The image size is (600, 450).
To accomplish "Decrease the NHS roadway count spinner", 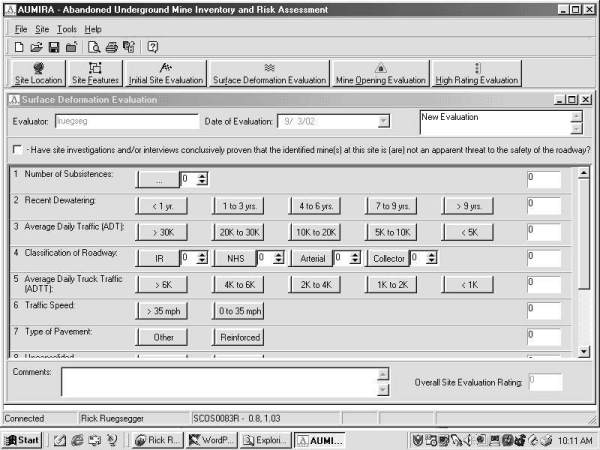I will coord(280,261).
